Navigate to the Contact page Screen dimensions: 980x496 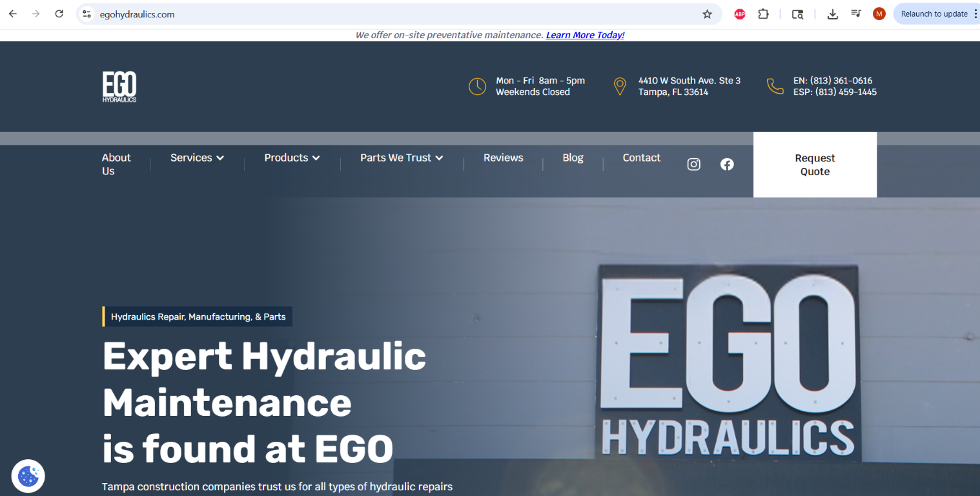642,158
